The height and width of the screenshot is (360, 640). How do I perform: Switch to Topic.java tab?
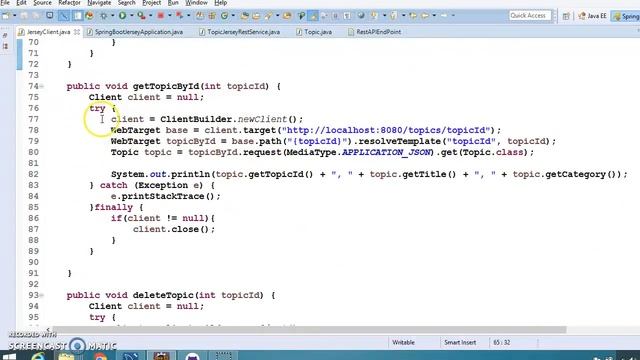314,32
